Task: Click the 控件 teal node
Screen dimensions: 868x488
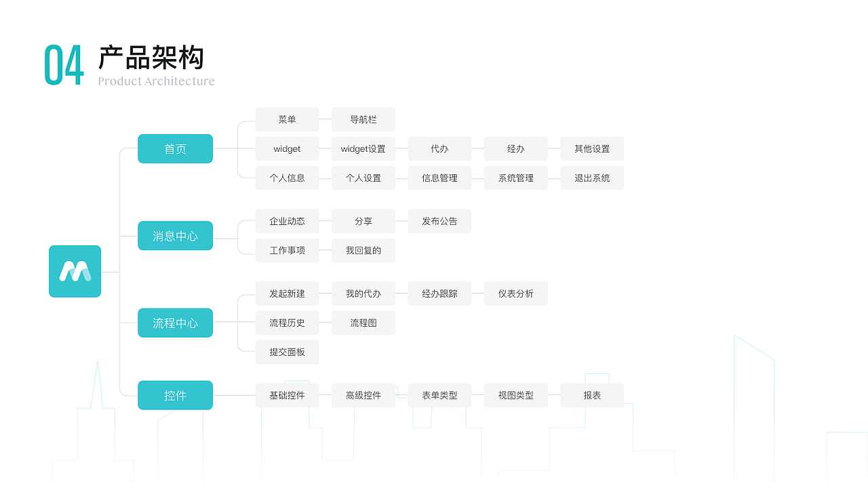Action: point(175,395)
